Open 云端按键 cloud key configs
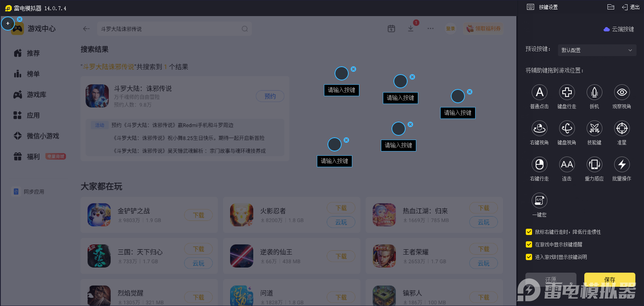 pyautogui.click(x=619, y=29)
